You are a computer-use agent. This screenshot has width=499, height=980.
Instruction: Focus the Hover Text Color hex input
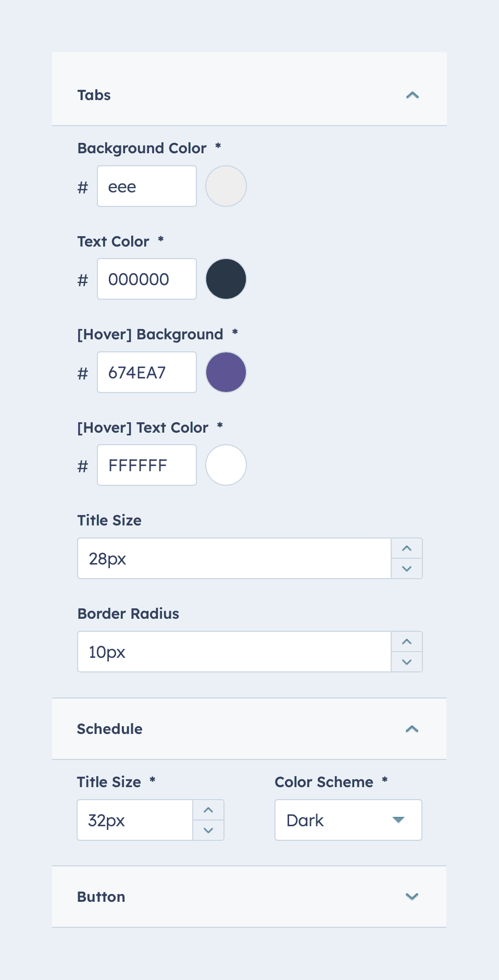click(146, 465)
